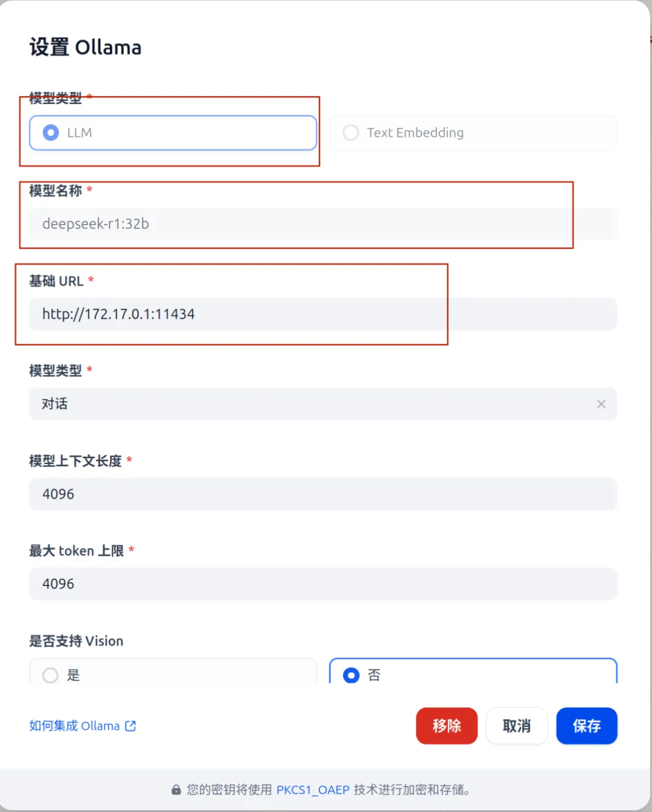This screenshot has width=652, height=812.
Task: Click the external link icon beside Ollama
Action: (x=130, y=726)
